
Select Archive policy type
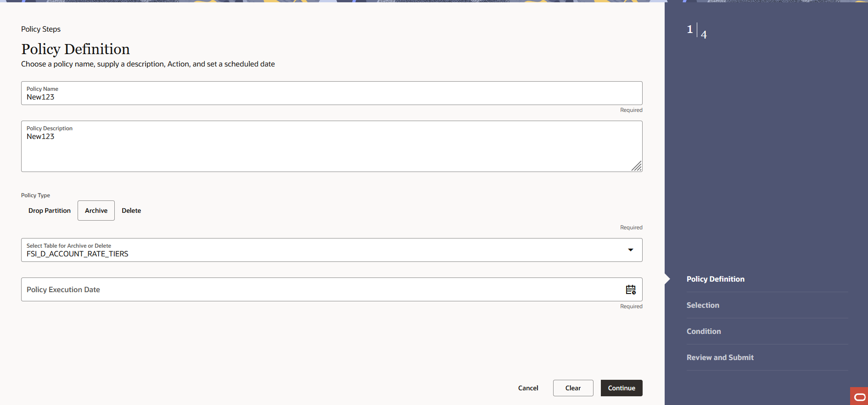point(96,211)
